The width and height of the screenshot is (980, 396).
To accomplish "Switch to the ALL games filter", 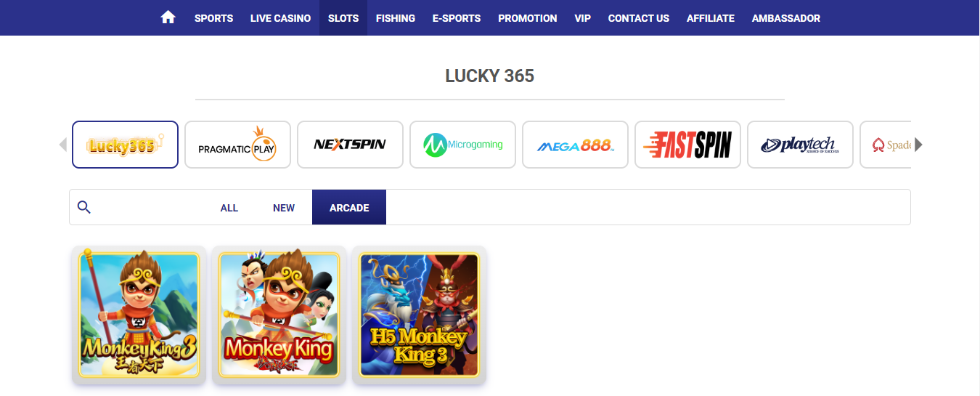I will click(229, 208).
